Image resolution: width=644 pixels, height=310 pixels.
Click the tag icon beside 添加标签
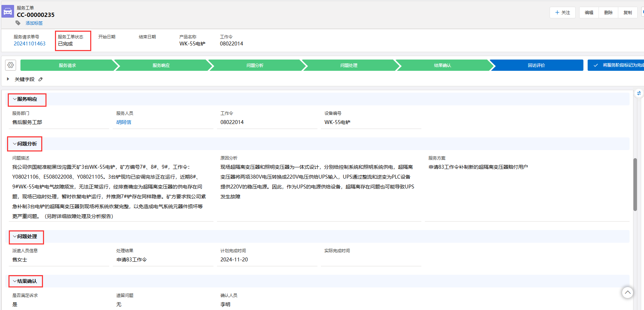pyautogui.click(x=18, y=23)
